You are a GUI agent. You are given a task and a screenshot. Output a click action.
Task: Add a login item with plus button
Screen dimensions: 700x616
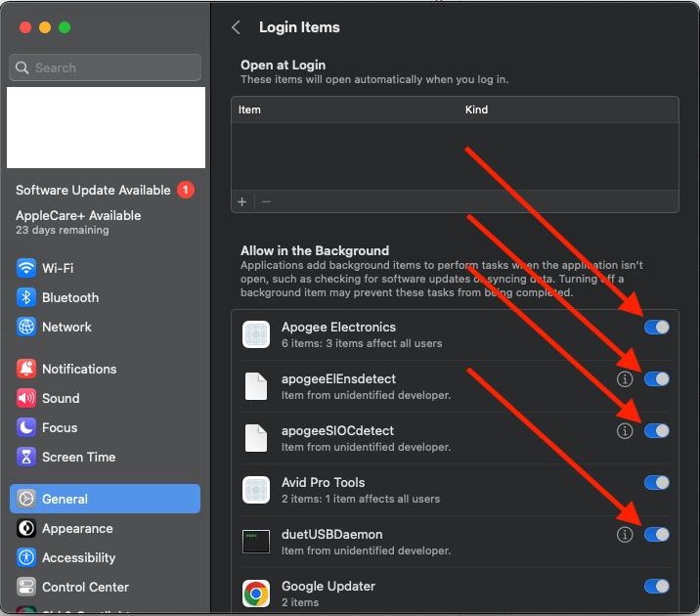click(242, 201)
